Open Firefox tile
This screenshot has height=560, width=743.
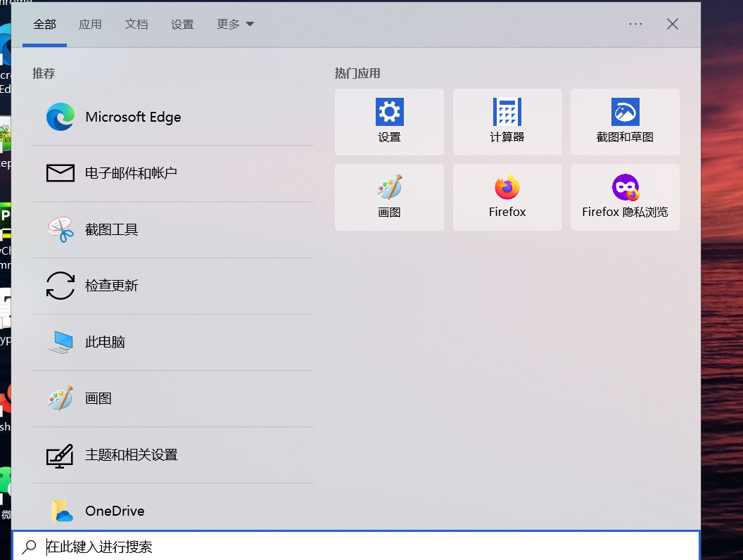[507, 197]
